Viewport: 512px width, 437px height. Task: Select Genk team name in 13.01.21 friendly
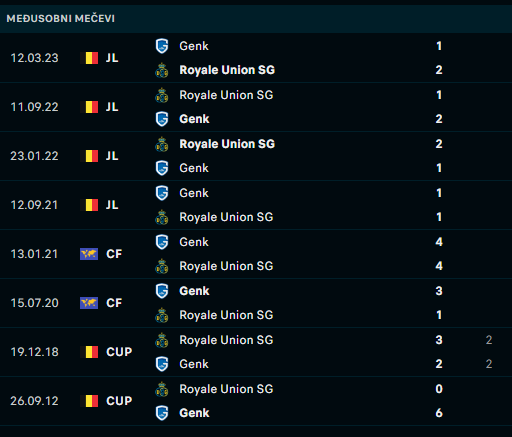click(194, 242)
